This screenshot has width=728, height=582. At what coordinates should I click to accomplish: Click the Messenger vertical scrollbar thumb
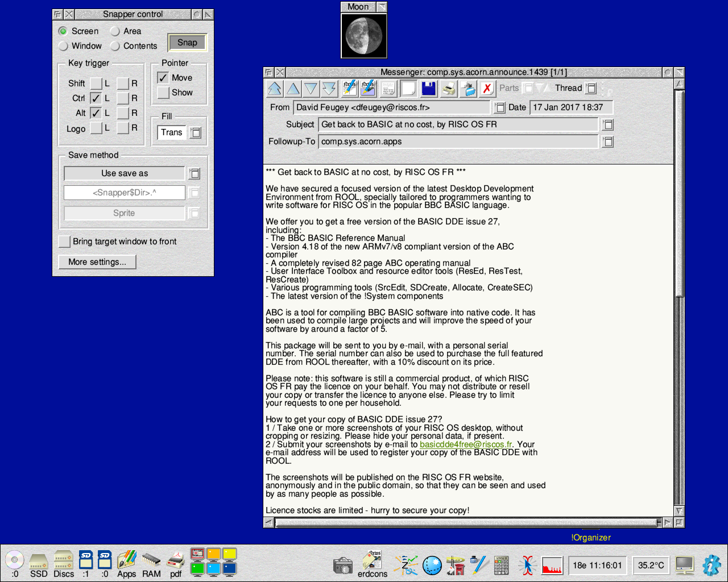[679, 193]
